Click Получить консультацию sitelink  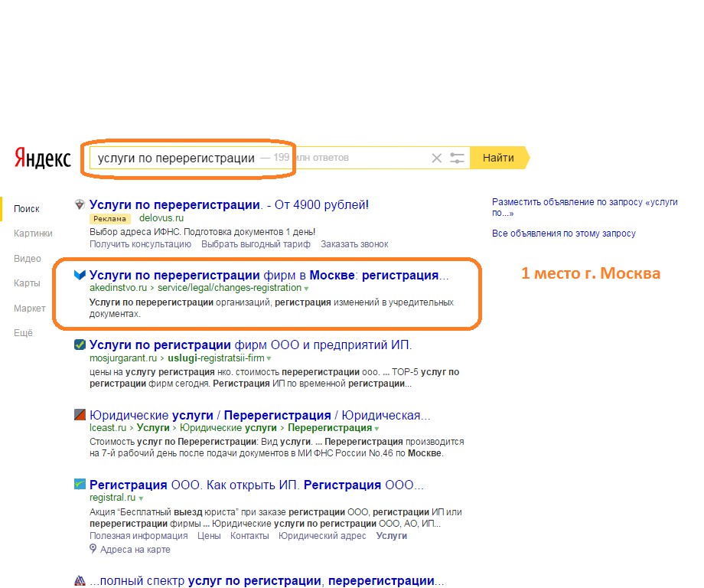(x=141, y=244)
